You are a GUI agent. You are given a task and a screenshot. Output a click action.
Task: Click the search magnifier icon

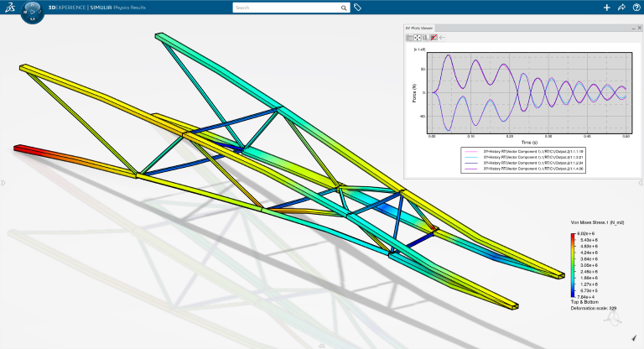tap(344, 8)
